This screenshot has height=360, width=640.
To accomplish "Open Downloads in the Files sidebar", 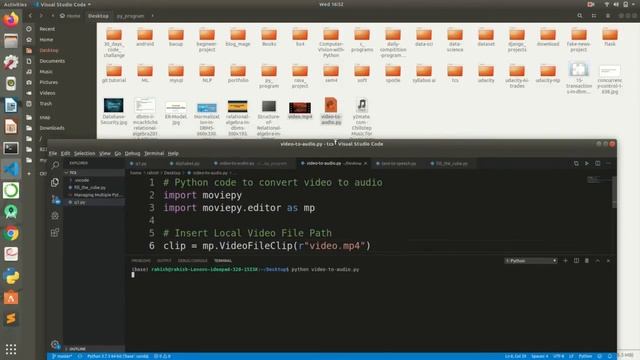I will (x=52, y=128).
